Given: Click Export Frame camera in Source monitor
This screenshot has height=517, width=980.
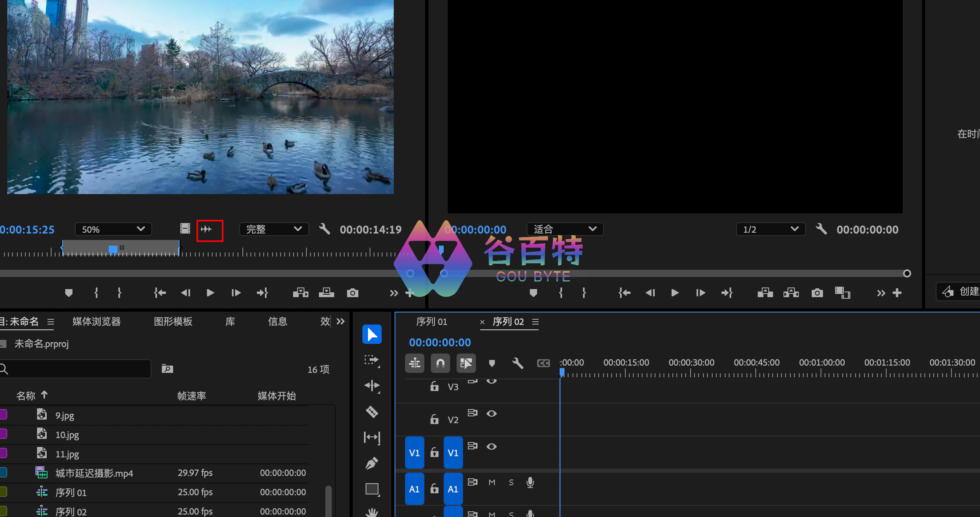Looking at the screenshot, I should click(x=352, y=293).
